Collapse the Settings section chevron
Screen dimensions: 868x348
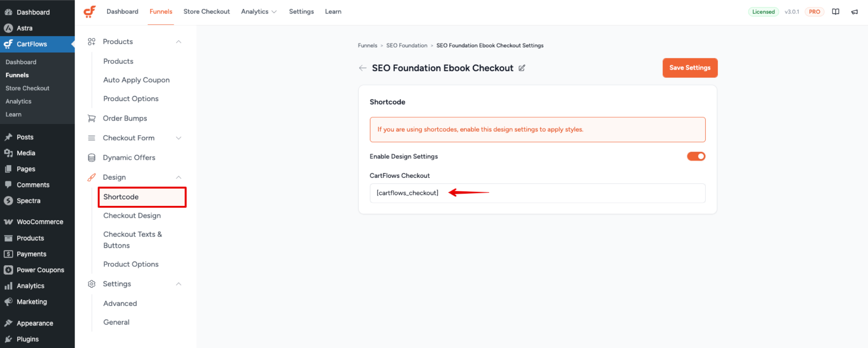(179, 284)
